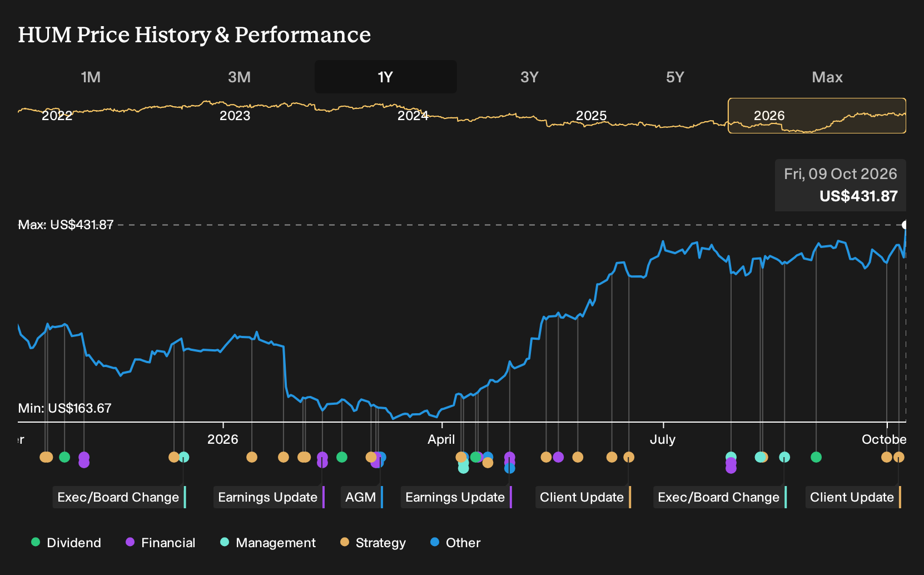Open the second Exec/Board Change event label
Screen dimensions: 924x575
pos(720,497)
